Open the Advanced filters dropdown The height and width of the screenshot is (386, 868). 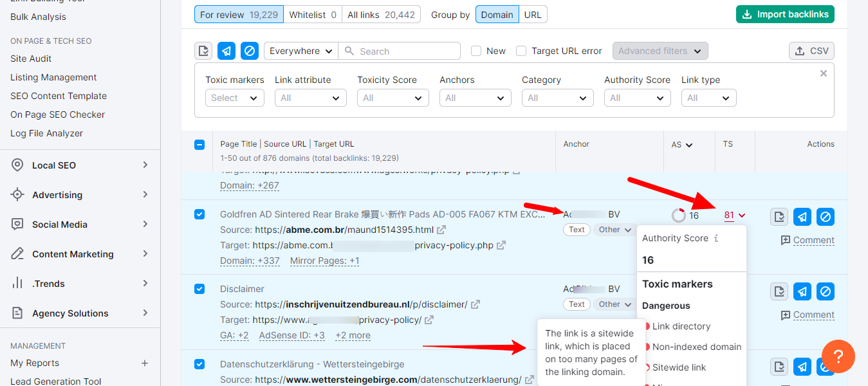point(660,51)
